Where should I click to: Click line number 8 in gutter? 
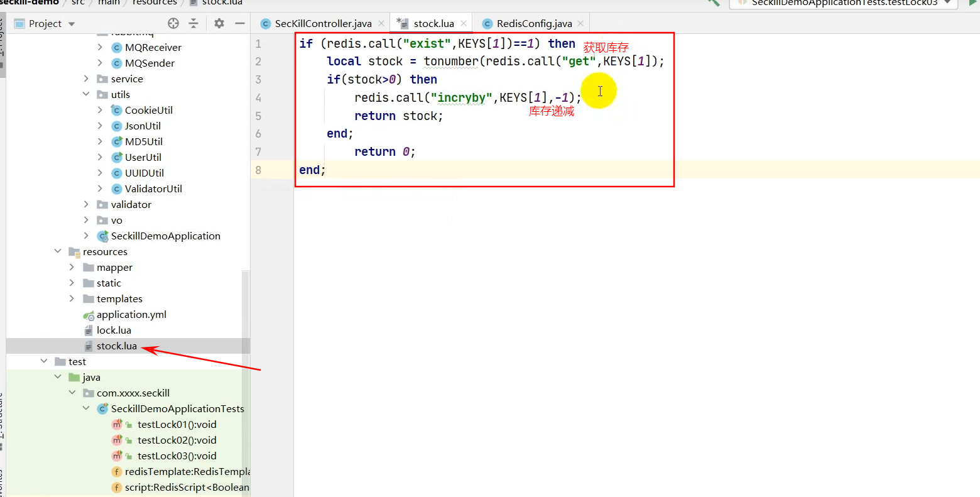coord(258,170)
